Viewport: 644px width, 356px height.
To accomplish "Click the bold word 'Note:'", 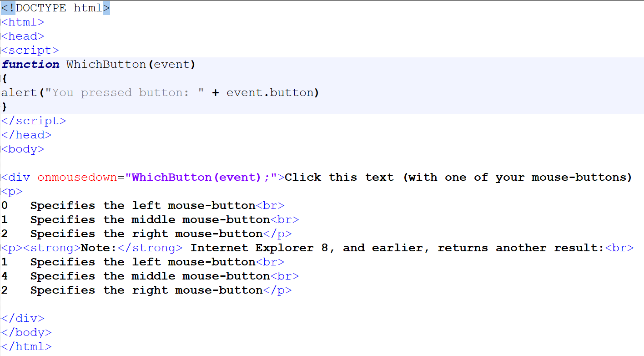I will [x=99, y=248].
